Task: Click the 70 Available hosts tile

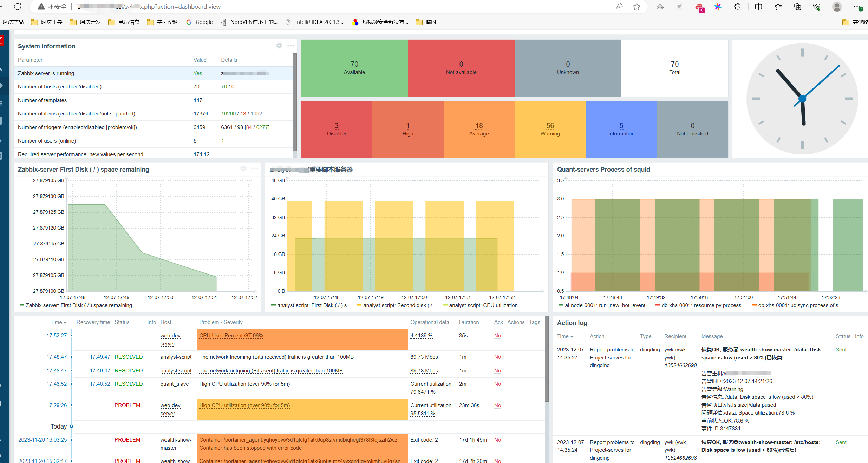Action: (x=354, y=68)
